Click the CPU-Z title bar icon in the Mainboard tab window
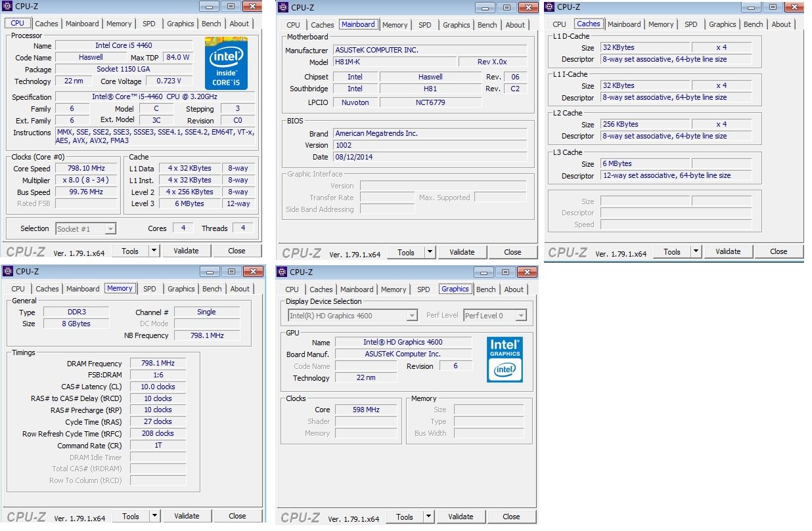Screen dimensions: 812x531 point(282,7)
